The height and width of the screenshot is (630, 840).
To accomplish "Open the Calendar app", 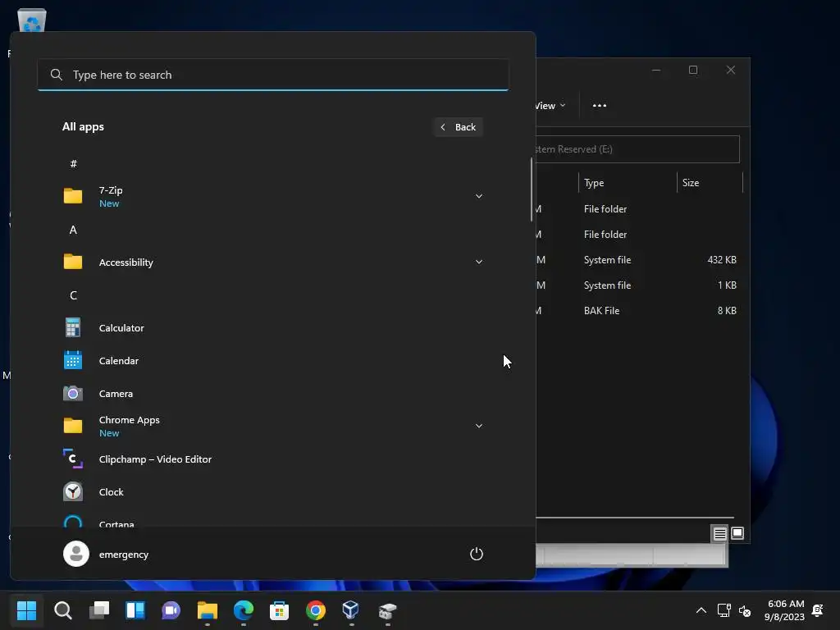I will click(272, 361).
